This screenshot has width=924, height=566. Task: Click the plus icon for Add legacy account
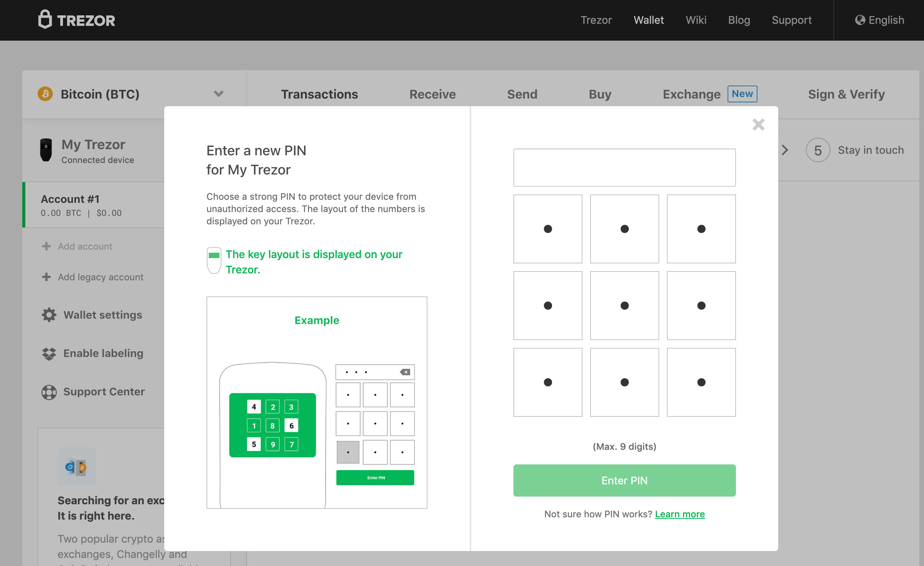(x=46, y=277)
